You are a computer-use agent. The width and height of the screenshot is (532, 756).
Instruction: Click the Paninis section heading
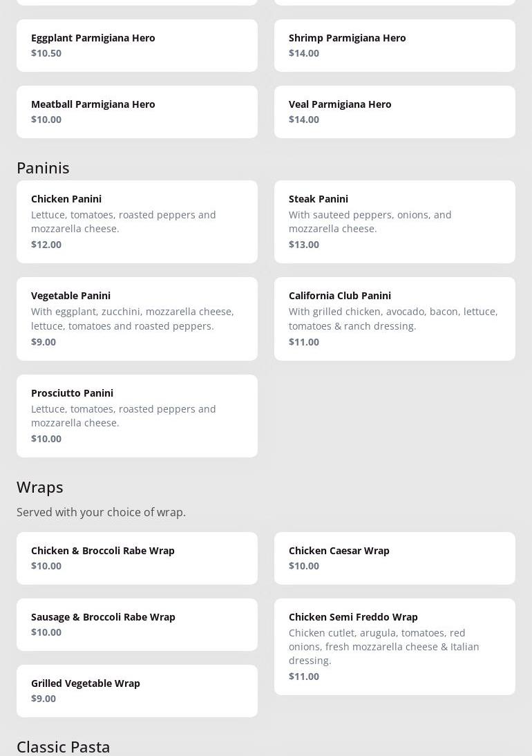43,168
